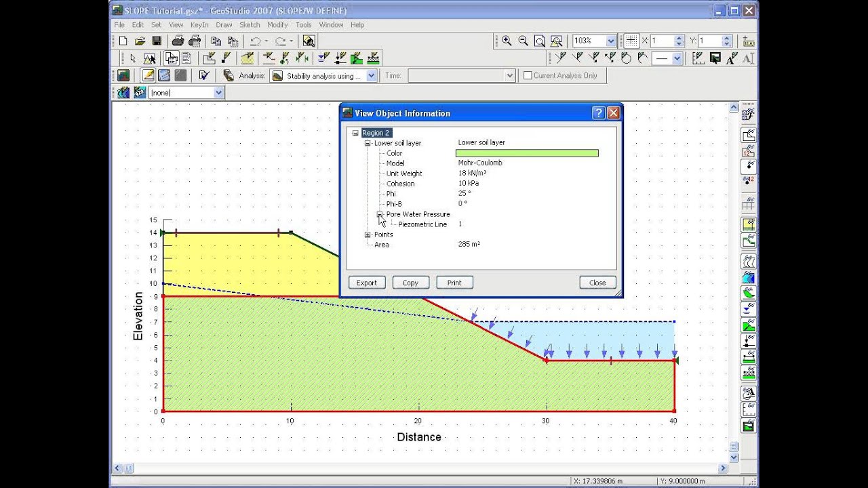Click the Draw Pore-Water Pressure icon
The image size is (868, 488).
tap(323, 58)
